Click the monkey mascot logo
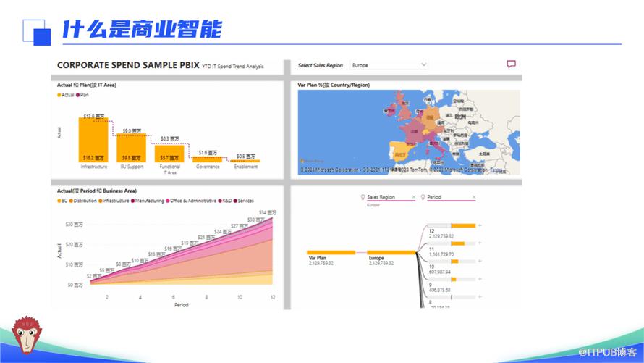The width and height of the screenshot is (644, 363). 26,335
